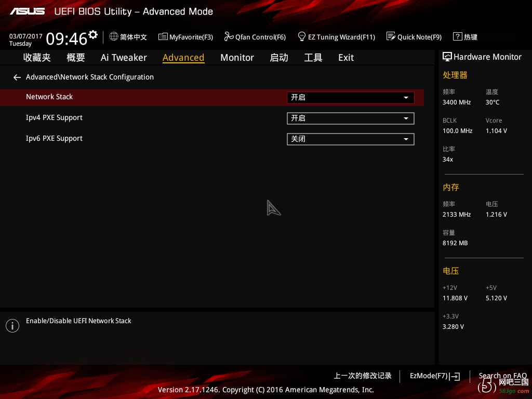Open the 收藏夹 tab
This screenshot has height=399, width=532.
tap(37, 58)
